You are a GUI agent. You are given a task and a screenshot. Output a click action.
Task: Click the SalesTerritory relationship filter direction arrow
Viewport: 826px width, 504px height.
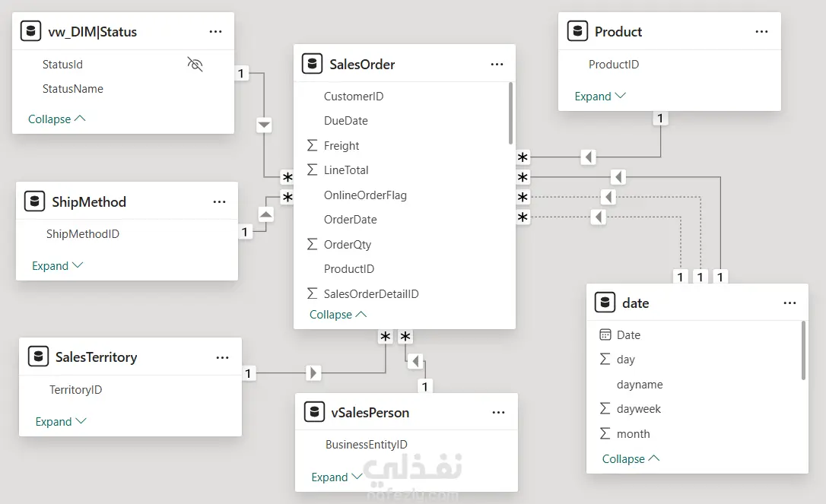(313, 373)
